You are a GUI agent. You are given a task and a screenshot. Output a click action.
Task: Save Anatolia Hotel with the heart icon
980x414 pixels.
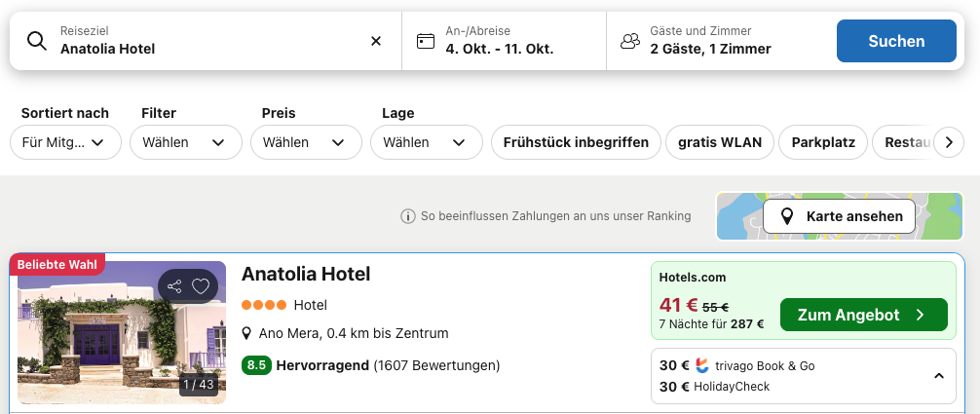tap(201, 286)
